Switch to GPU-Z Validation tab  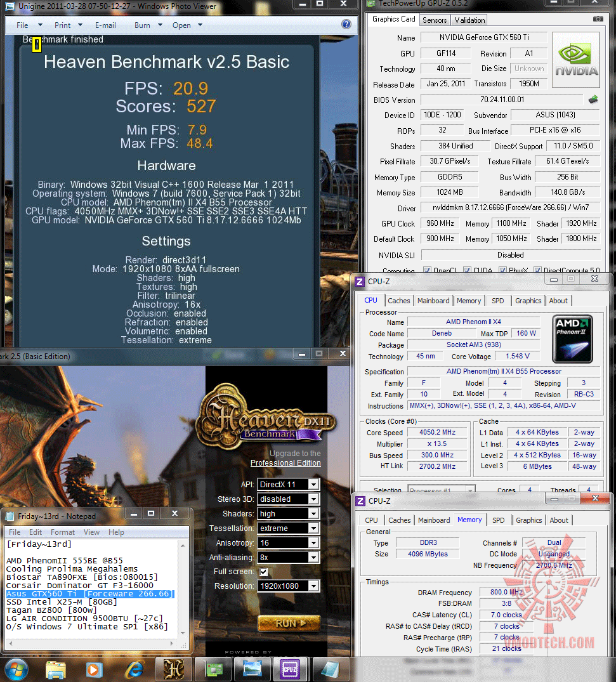click(x=469, y=20)
